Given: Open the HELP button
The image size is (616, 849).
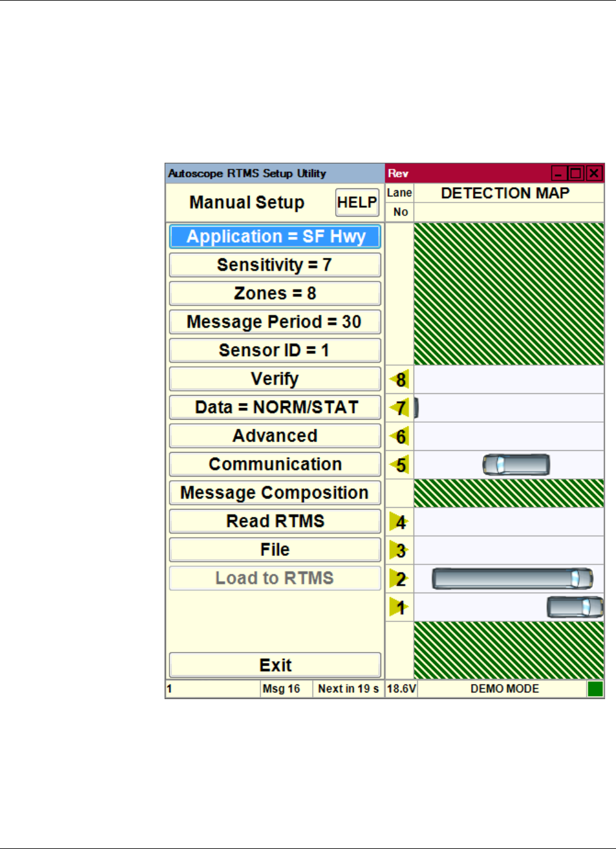Looking at the screenshot, I should click(x=357, y=202).
